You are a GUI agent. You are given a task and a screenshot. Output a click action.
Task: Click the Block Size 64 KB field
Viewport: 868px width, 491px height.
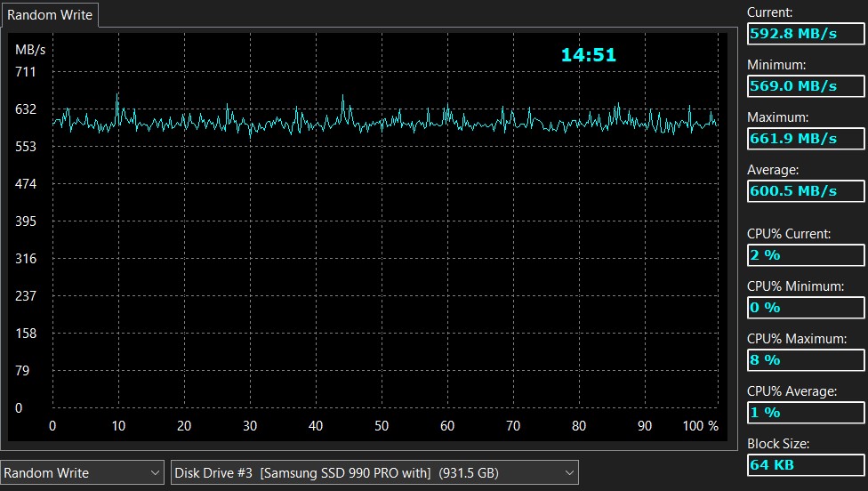805,465
